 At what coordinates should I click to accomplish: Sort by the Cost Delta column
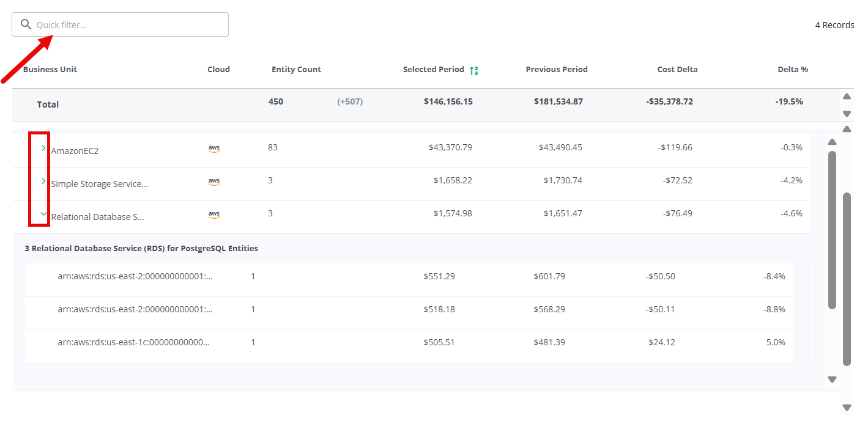coord(677,70)
